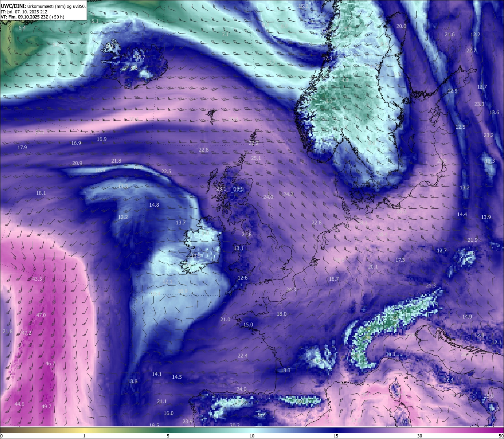Click the 47.2 value on the map
Image resolution: width=504 pixels, height=439 pixels.
coord(26,333)
